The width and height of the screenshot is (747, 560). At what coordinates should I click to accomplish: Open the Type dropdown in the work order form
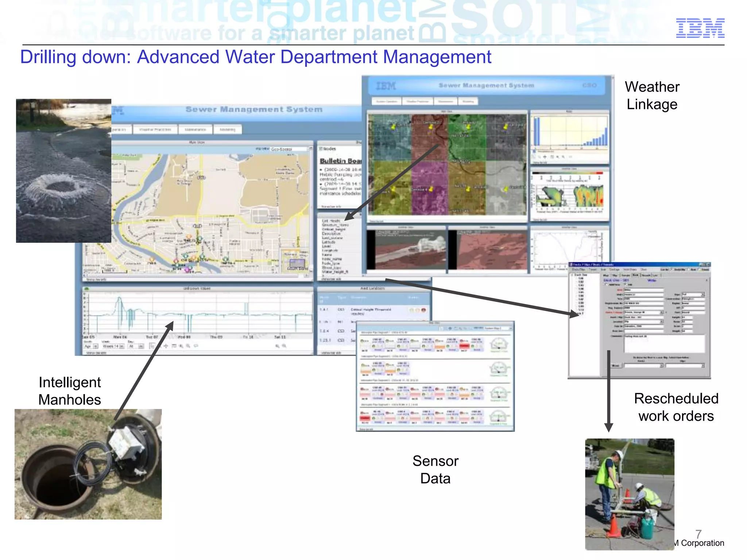(693, 294)
